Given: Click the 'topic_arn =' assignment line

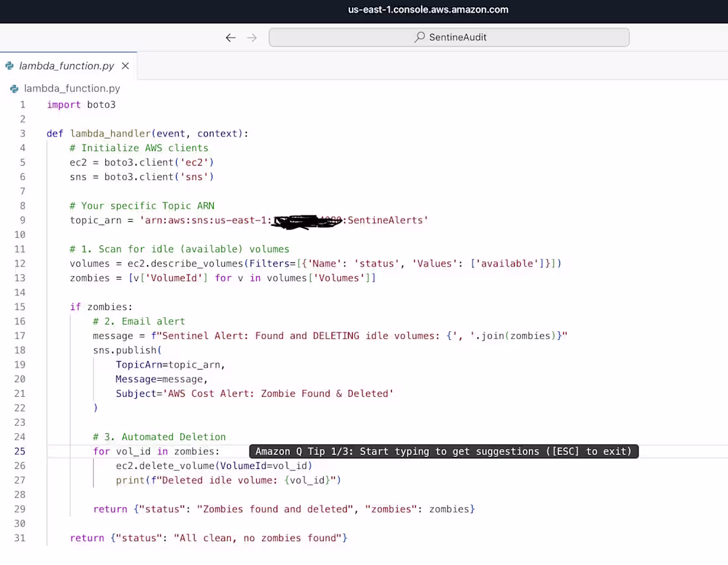Looking at the screenshot, I should [249, 221].
